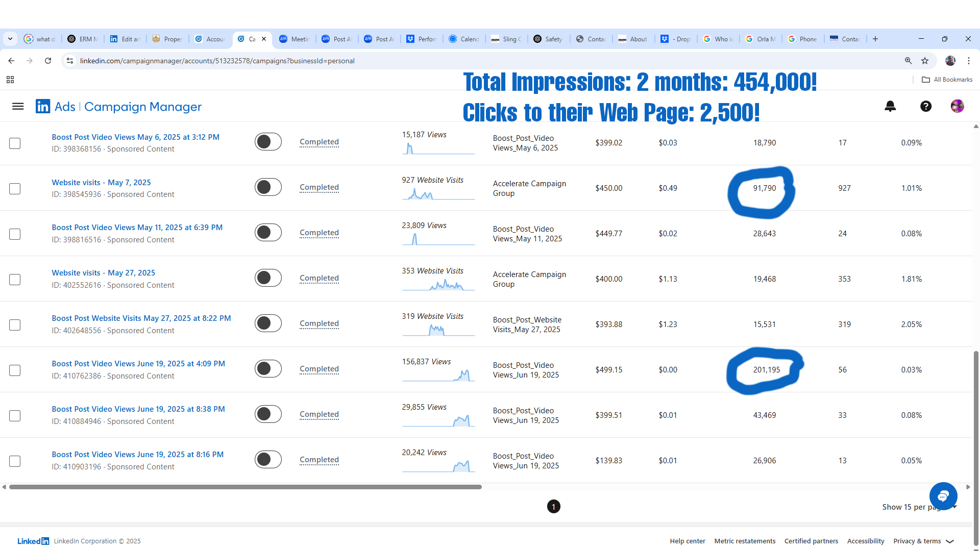Toggle status switch for Video Views June 19 8:16 PM

click(x=268, y=460)
